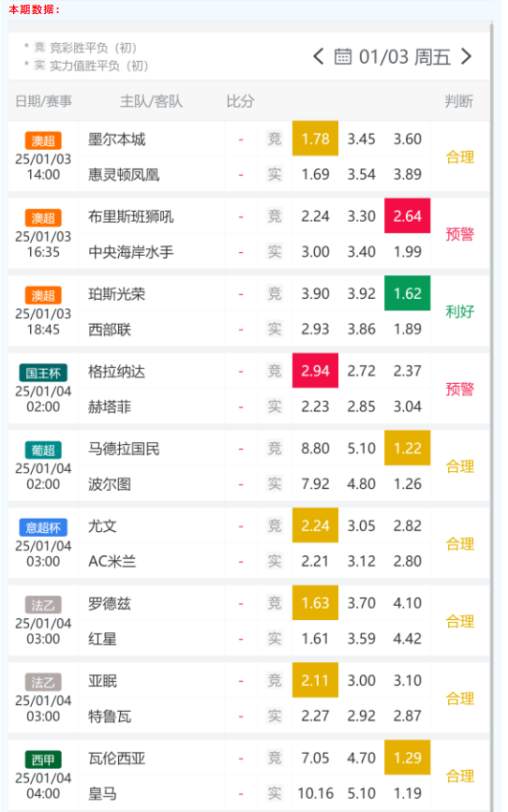Select red highlighted odds 2.64

click(408, 216)
